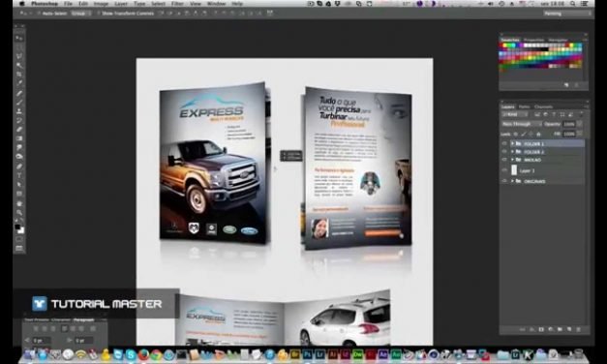Select the Hand tool
Screen dimensions: 607x364
tap(19, 203)
